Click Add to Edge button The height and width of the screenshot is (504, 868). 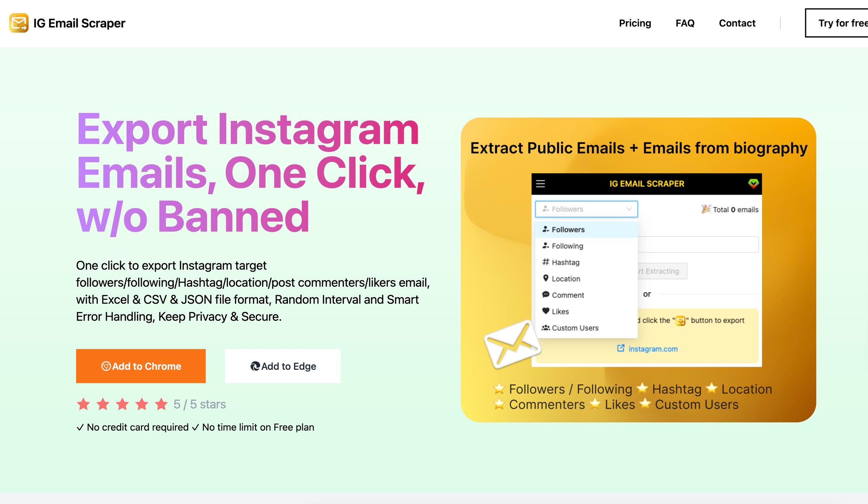282,366
